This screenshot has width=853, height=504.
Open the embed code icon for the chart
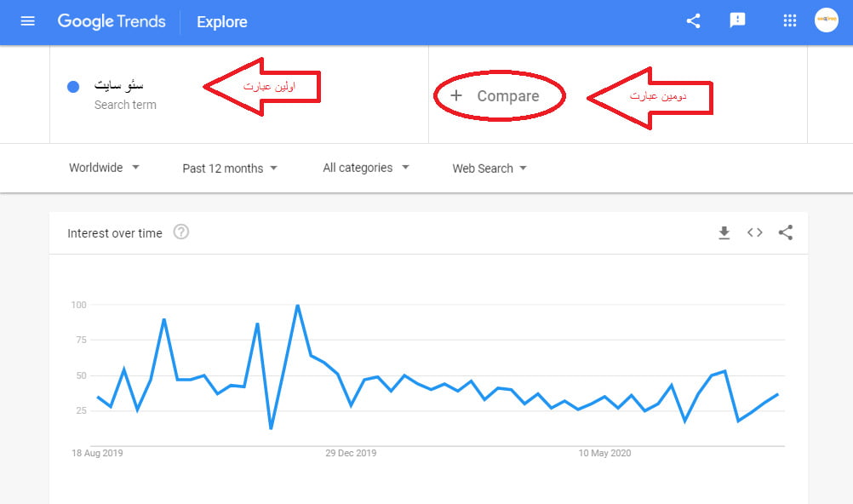coord(754,232)
